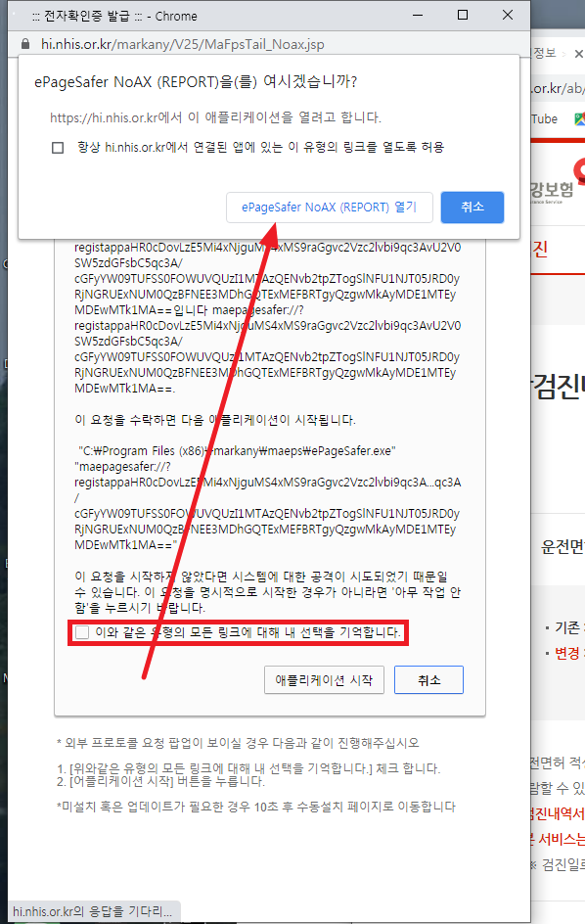Select the popup URL hi.nhis.or.kr/markany address text
This screenshot has height=924, width=585.
click(x=183, y=44)
